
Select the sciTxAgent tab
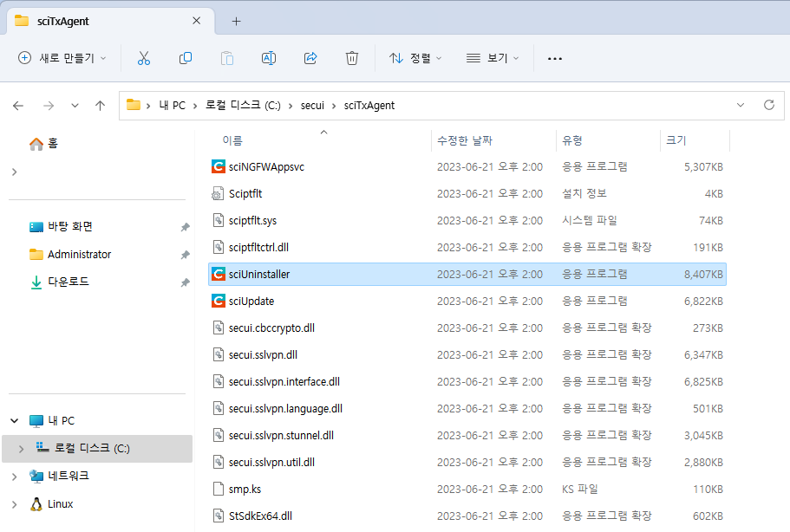(x=110, y=21)
